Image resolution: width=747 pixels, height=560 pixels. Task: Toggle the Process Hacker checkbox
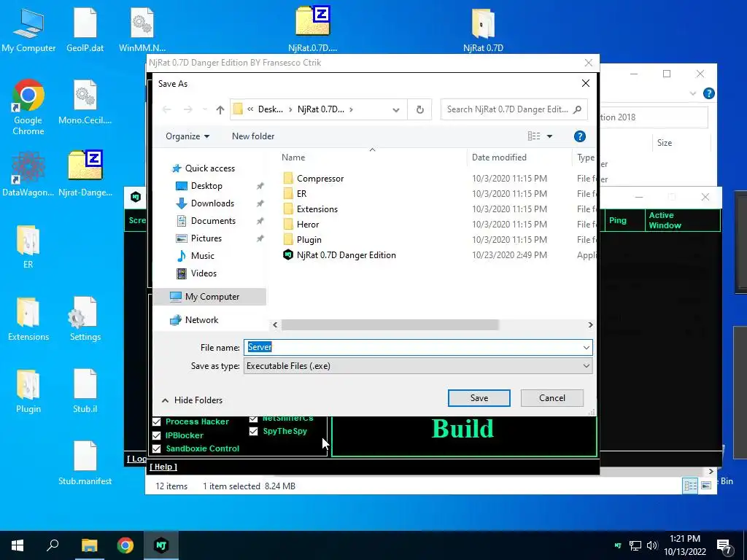click(x=156, y=421)
